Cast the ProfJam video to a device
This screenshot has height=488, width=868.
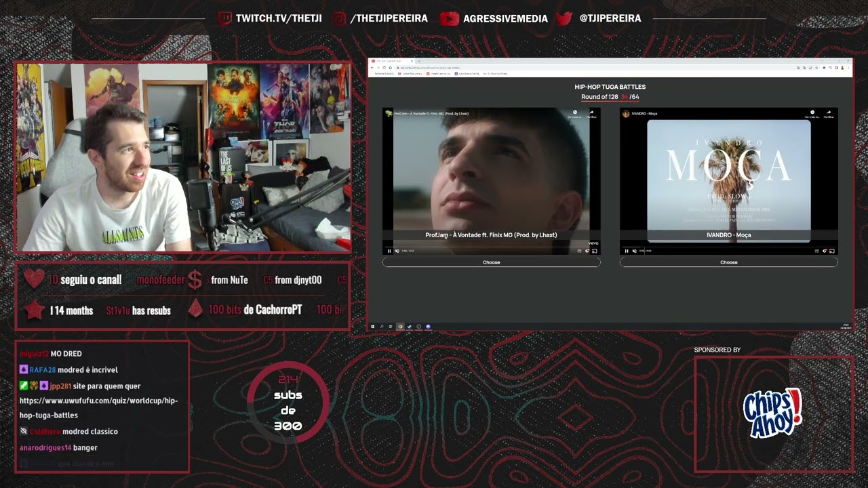point(595,251)
